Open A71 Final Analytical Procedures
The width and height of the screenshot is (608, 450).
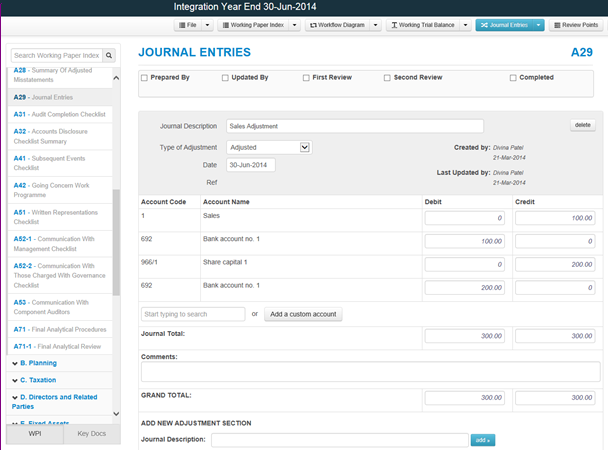[60, 329]
